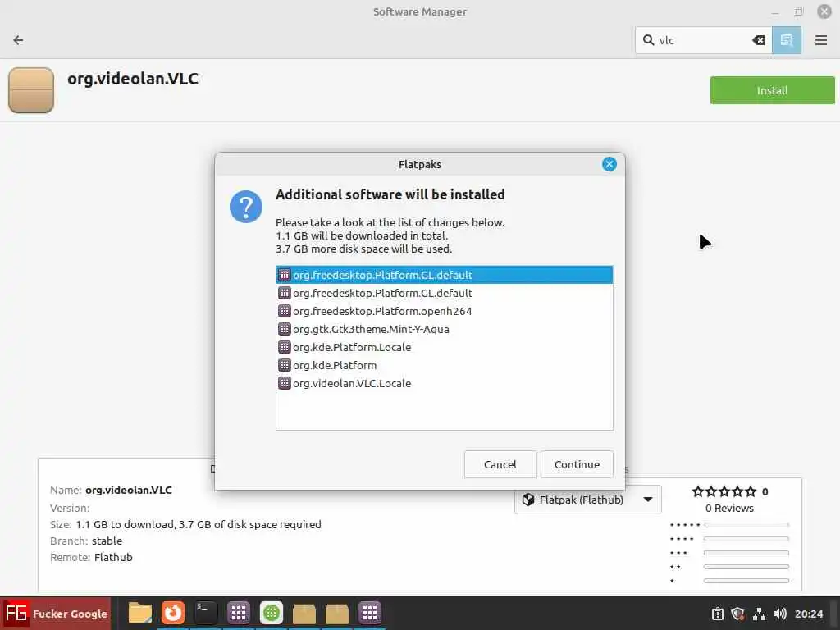Toggle search in summary button
840x630 pixels.
[787, 40]
